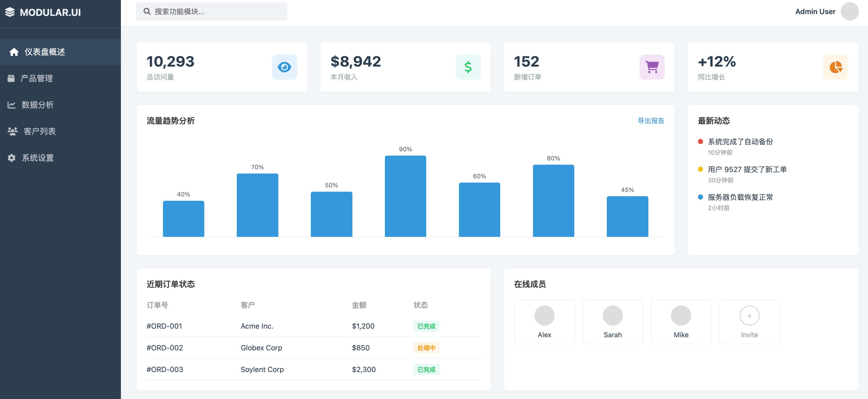Click the eye icon on total visits card
The image size is (868, 399).
tap(284, 67)
